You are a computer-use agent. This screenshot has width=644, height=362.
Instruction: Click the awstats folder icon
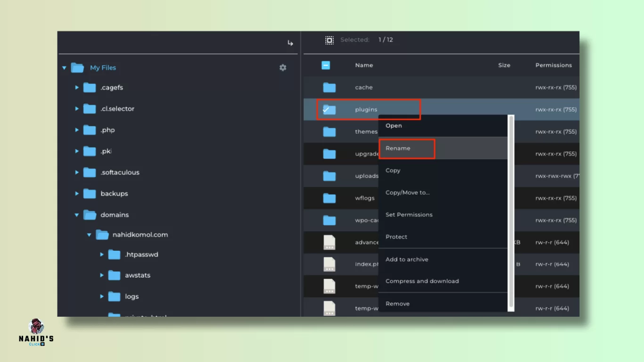click(114, 275)
